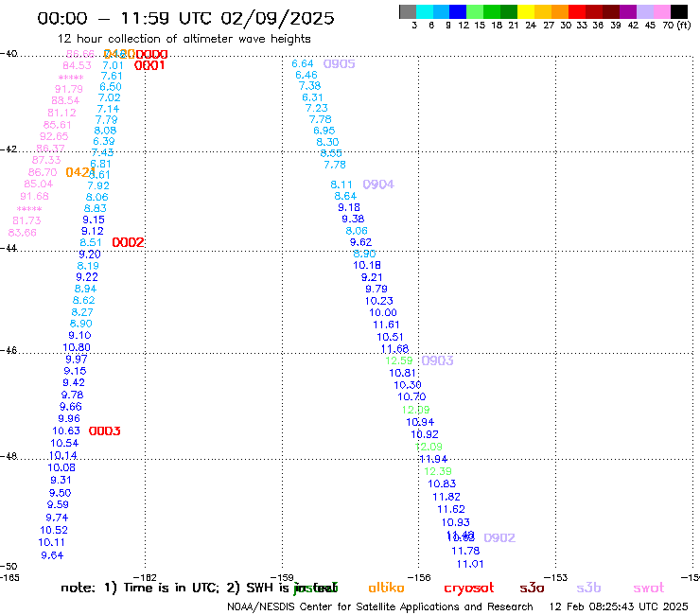Click the pink swot value 91.79
Viewport: 700px width, 615px height.
[69, 89]
